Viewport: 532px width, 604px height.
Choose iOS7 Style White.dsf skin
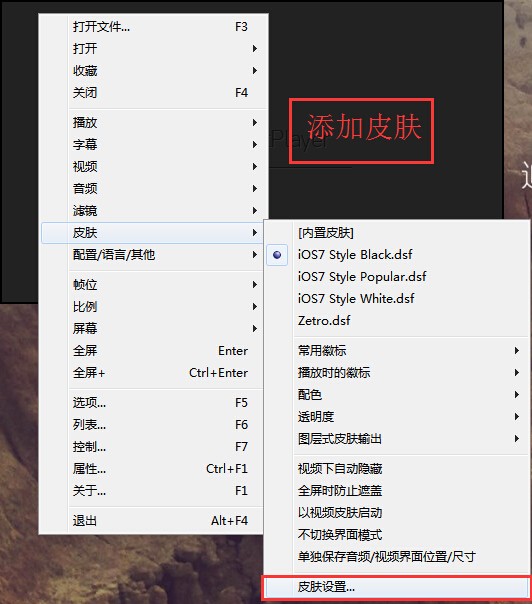[x=397, y=299]
